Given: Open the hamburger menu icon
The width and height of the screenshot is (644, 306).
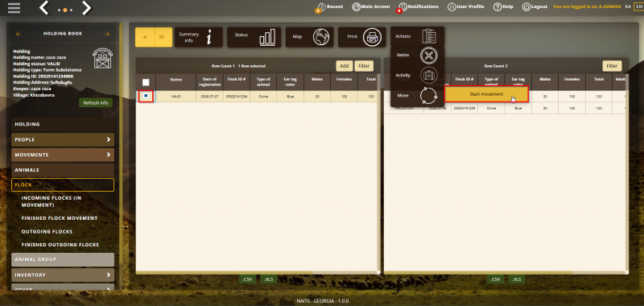Looking at the screenshot, I should [14, 8].
